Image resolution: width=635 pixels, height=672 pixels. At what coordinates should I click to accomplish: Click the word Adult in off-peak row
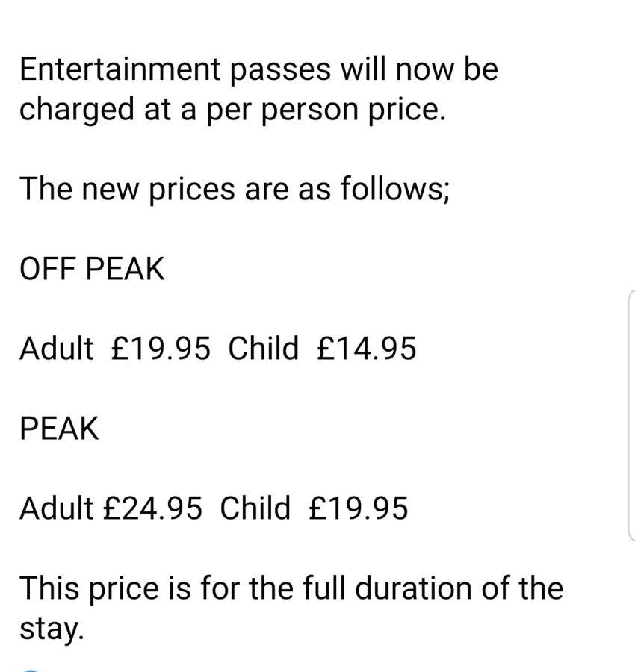pos(56,349)
